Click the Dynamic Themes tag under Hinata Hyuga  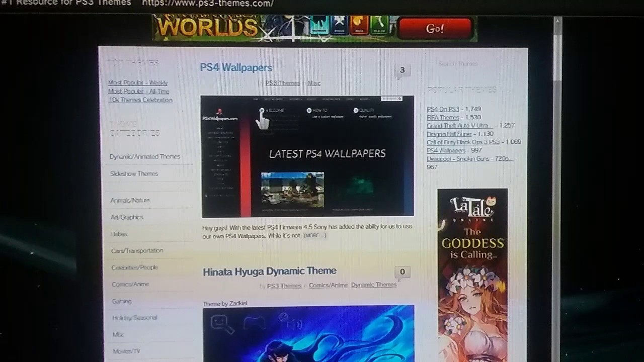374,285
